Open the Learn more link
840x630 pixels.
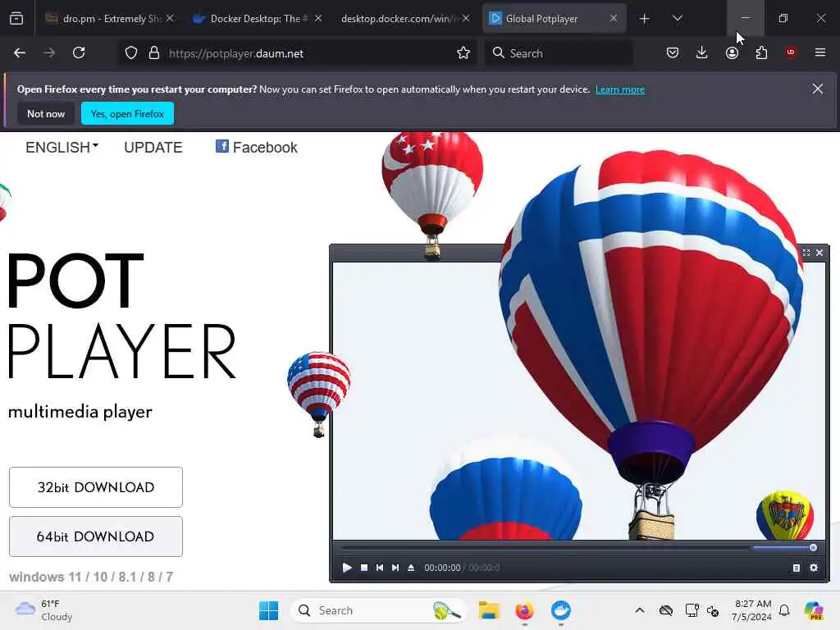coord(620,89)
